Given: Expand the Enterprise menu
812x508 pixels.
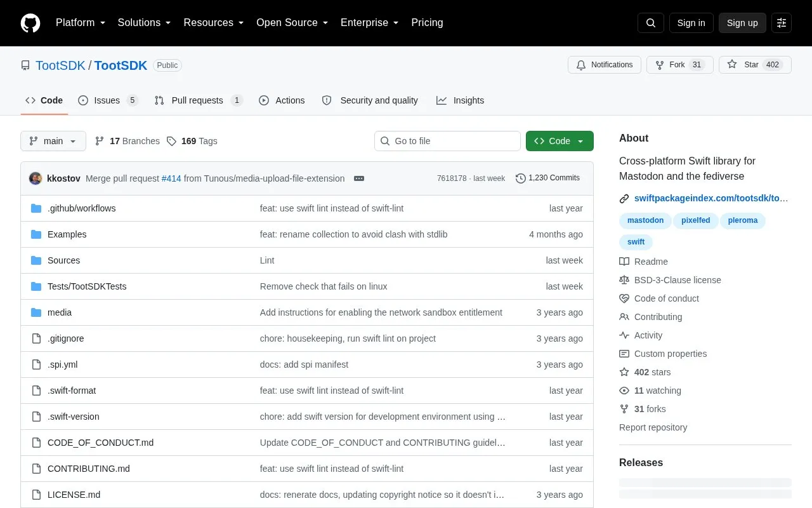Looking at the screenshot, I should click(x=370, y=23).
